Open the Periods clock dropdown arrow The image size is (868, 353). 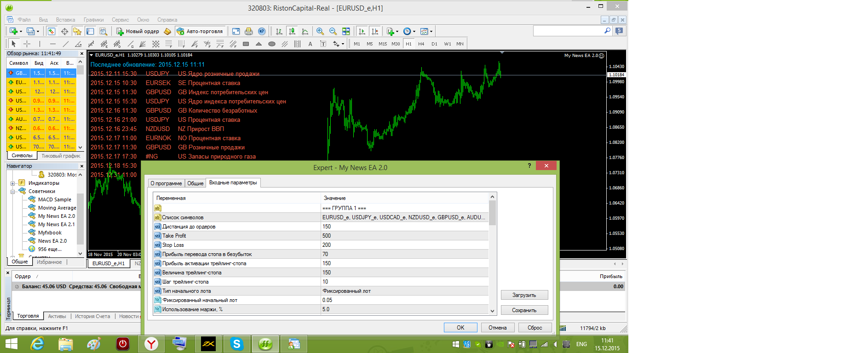point(414,31)
